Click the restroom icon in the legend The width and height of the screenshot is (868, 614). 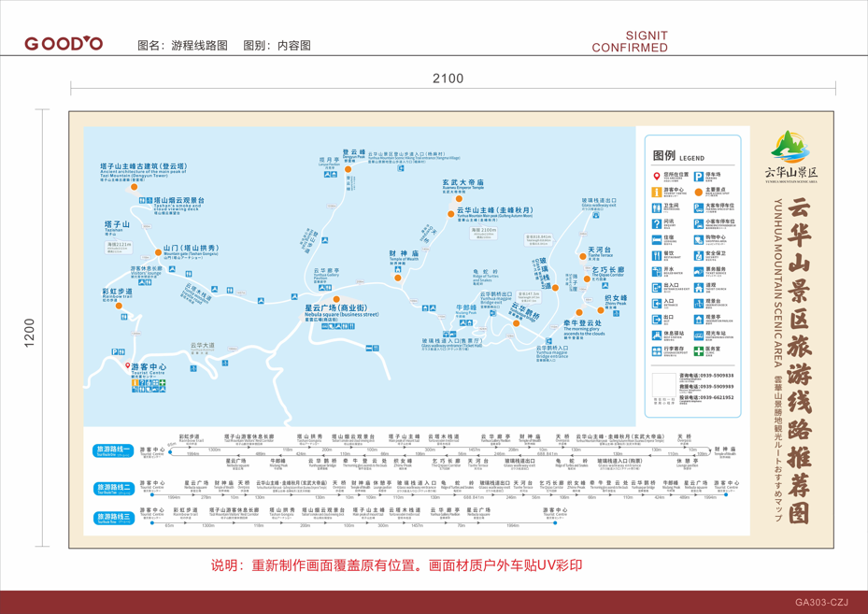(657, 207)
